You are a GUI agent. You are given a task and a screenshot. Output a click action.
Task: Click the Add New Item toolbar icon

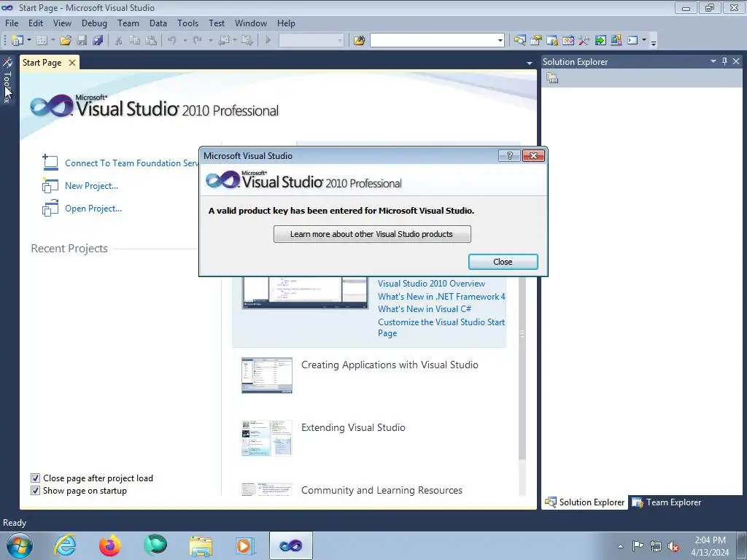(42, 41)
